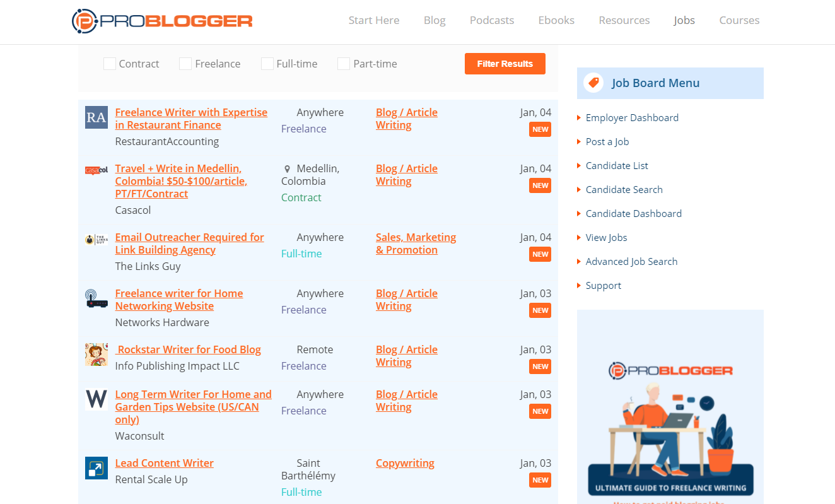Open Long Term Writer For Home and Garden Tips

click(x=193, y=407)
